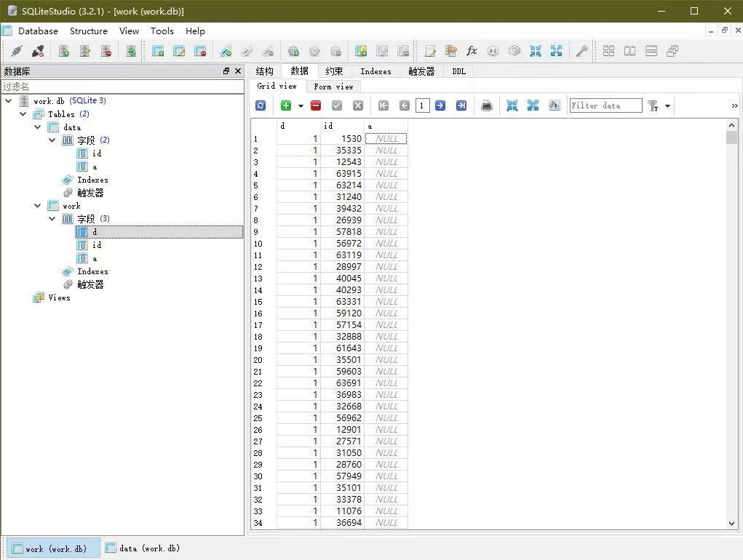Open the collations editor (a-z icon)
Viewport: 743px width, 560px height.
[493, 51]
